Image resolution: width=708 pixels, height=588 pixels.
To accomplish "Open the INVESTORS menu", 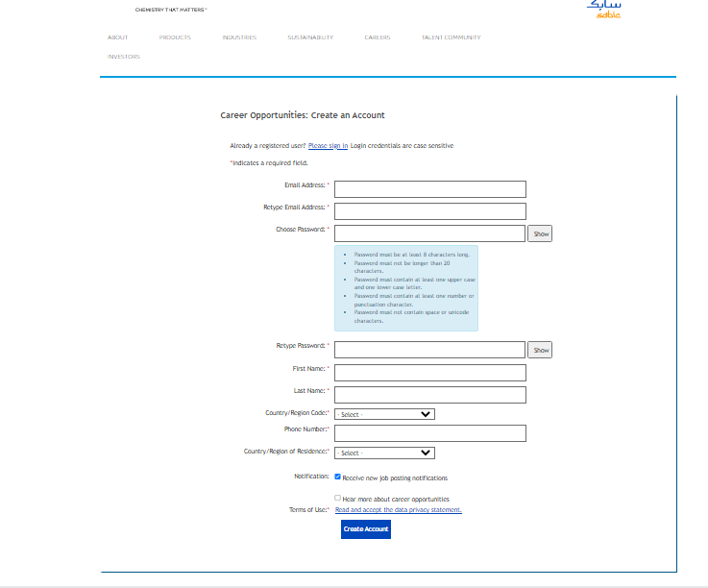I will (x=124, y=57).
